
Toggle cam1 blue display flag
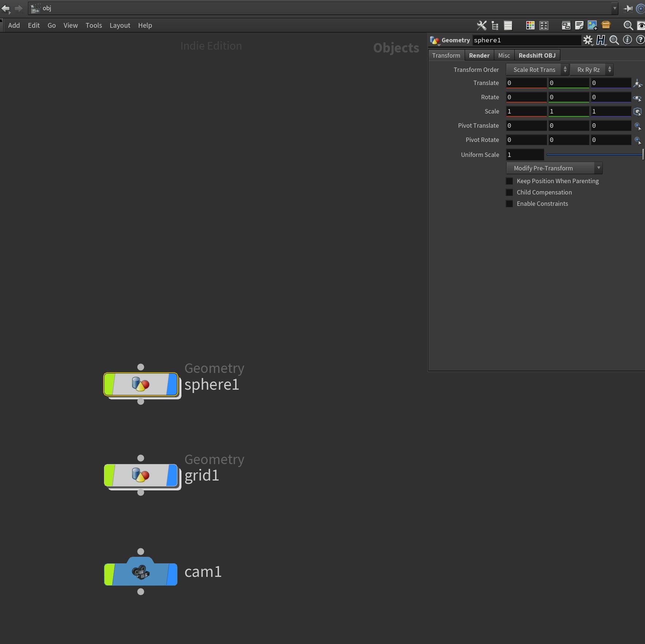click(x=172, y=574)
